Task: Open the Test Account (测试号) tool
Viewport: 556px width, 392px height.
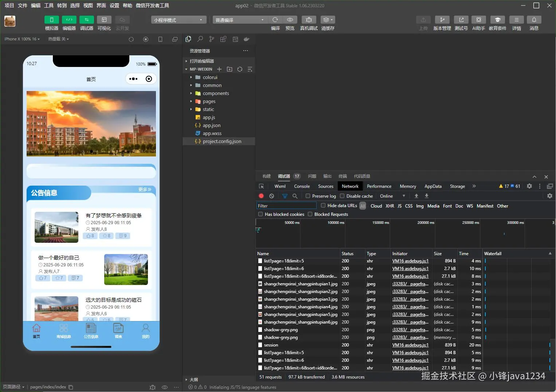Action: (461, 20)
